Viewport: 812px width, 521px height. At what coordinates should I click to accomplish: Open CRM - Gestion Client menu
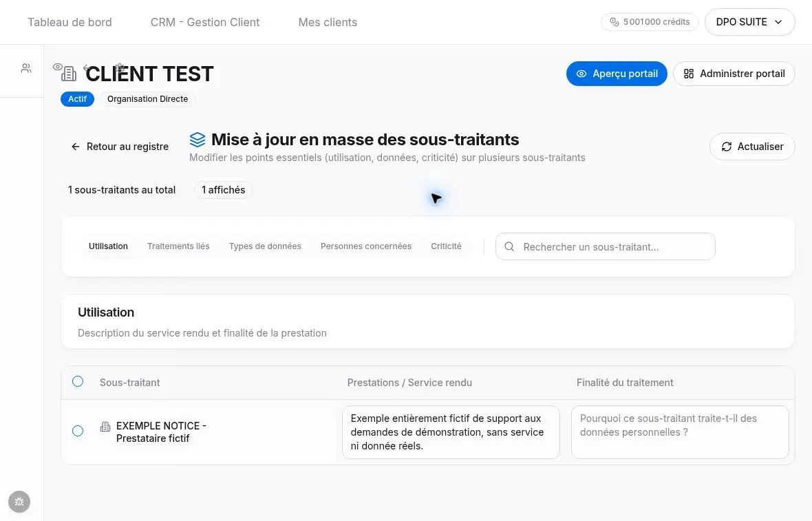[205, 22]
